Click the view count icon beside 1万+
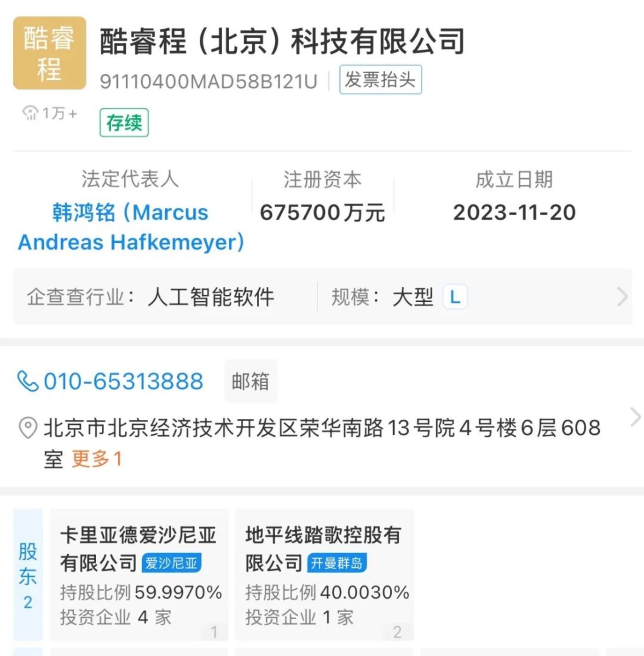 pyautogui.click(x=30, y=113)
